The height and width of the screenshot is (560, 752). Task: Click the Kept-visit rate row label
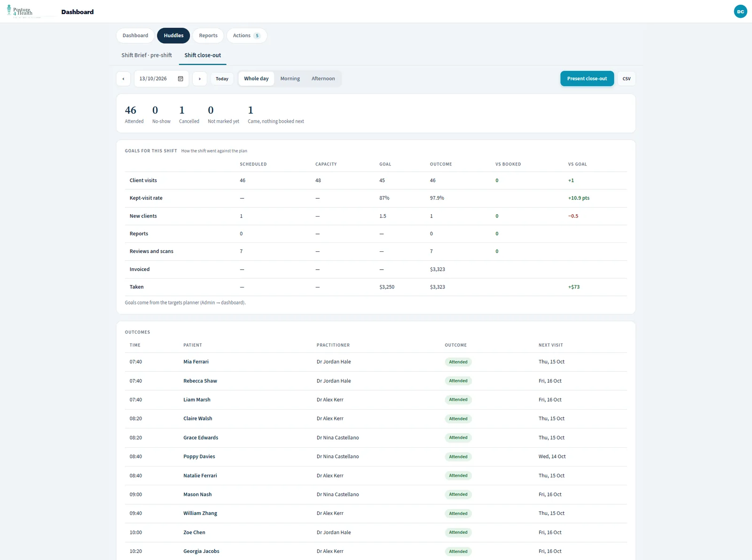point(146,198)
